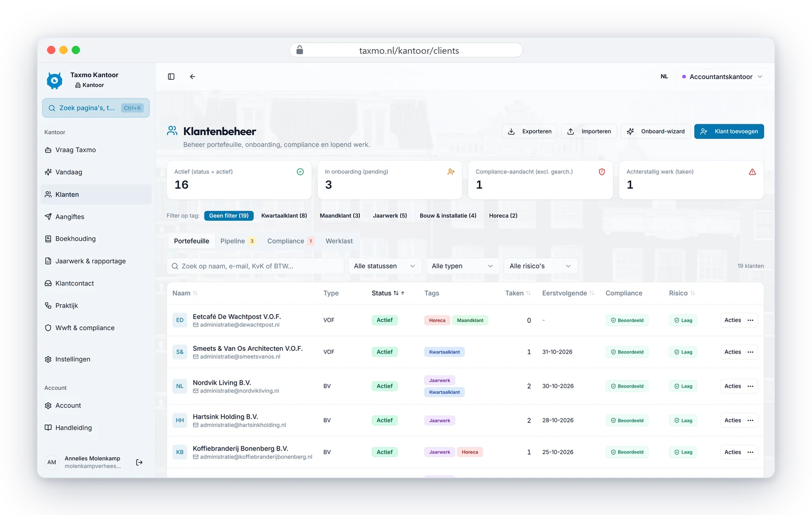Screen dimensions: 812x515
Task: Open the Accountantskantoor role dropdown
Action: tap(722, 77)
